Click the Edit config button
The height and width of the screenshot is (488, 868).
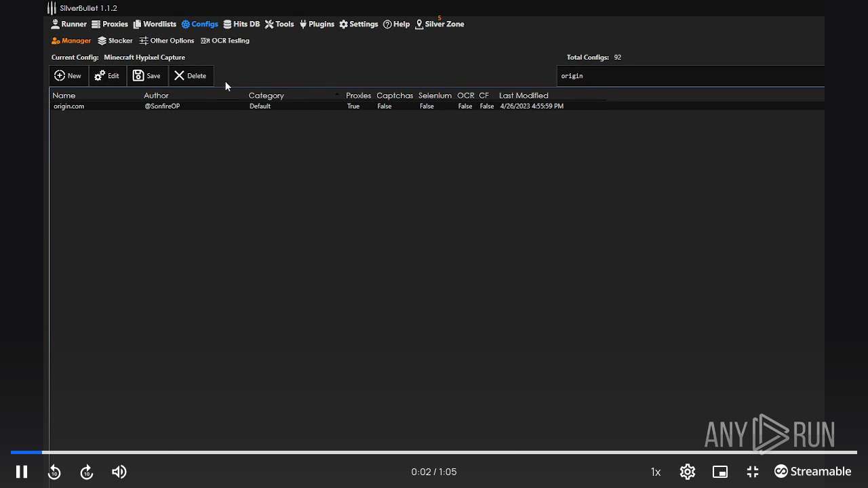point(107,76)
